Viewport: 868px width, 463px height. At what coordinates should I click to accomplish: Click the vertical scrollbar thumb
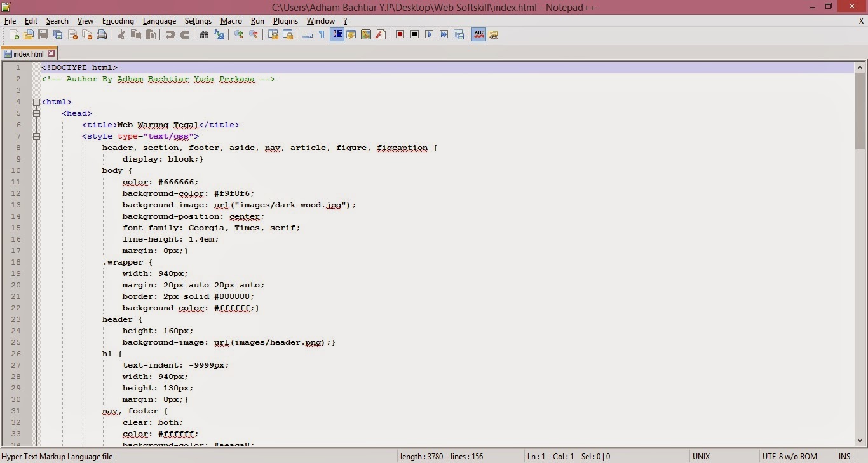click(860, 111)
